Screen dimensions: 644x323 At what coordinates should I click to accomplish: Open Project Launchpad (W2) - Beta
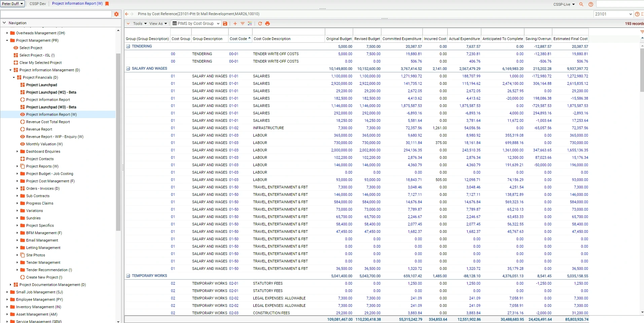[x=51, y=92]
